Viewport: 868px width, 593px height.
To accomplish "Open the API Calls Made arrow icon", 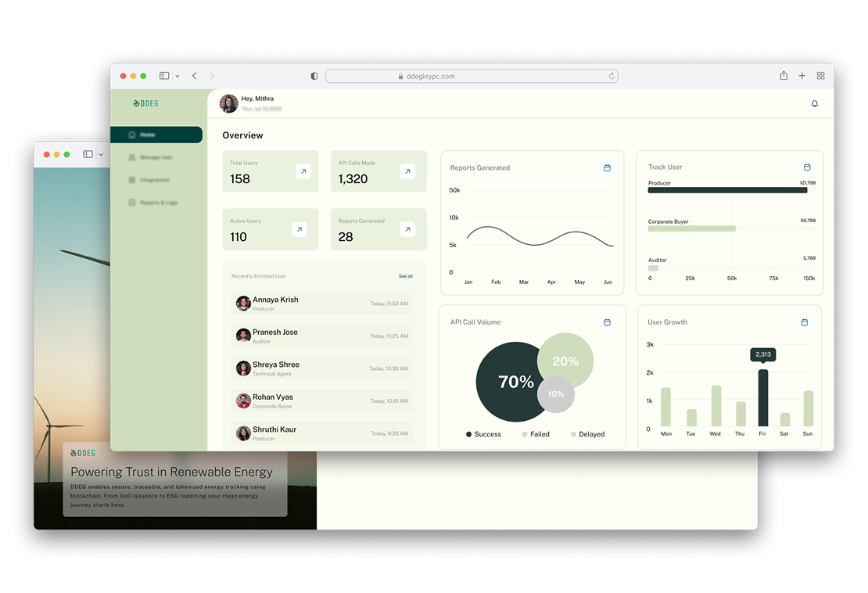I will click(407, 171).
